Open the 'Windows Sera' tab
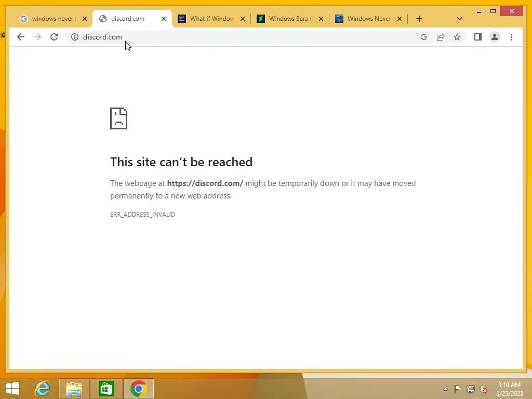The image size is (532, 399). tap(286, 19)
